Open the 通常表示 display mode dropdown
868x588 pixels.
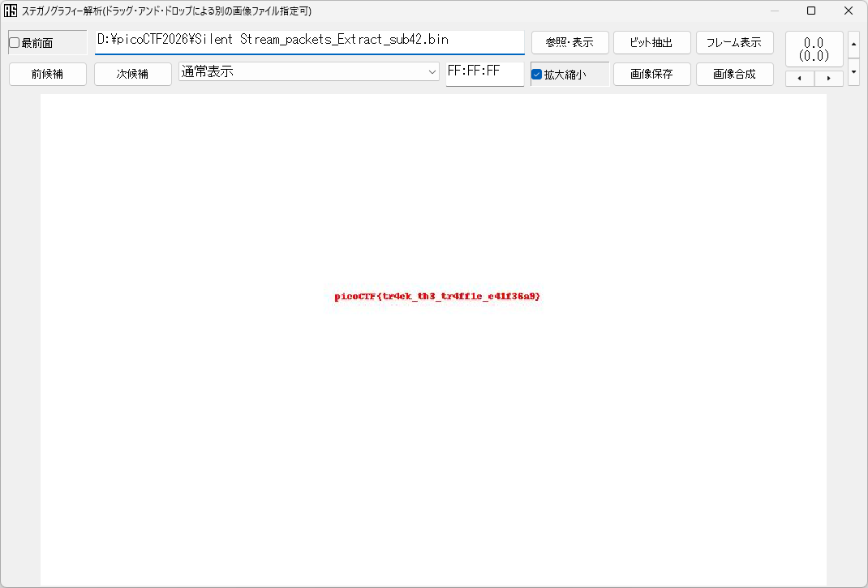click(308, 72)
